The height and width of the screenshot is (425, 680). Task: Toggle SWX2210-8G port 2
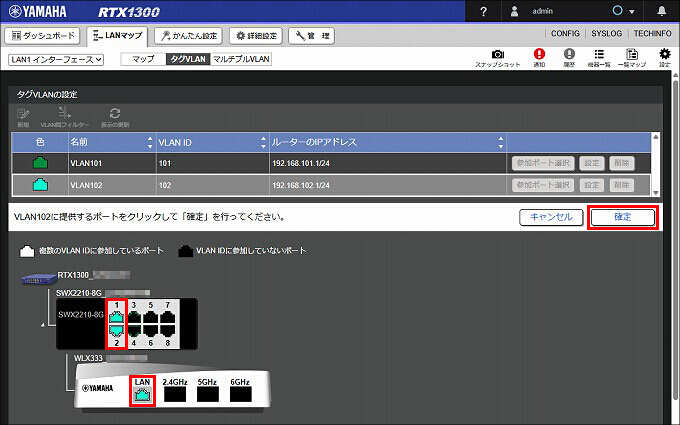[x=116, y=330]
